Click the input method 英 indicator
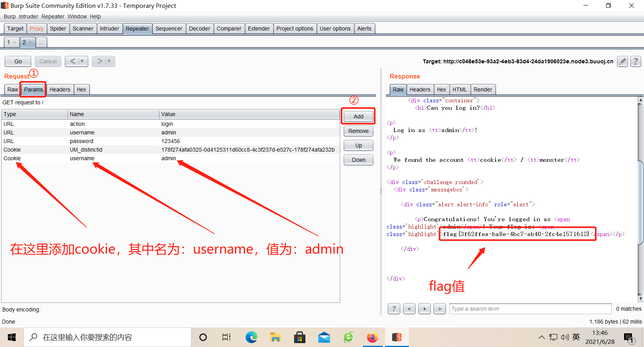644x347 pixels. [x=576, y=337]
